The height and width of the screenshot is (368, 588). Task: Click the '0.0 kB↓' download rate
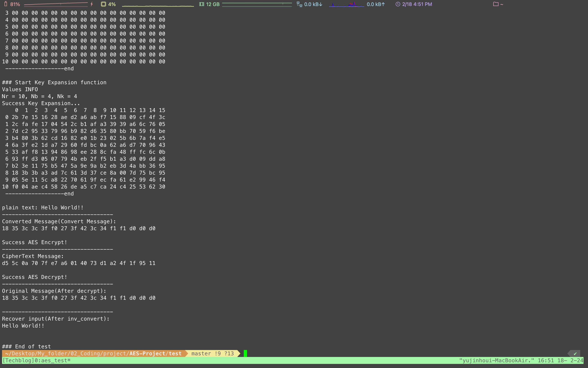coord(313,4)
